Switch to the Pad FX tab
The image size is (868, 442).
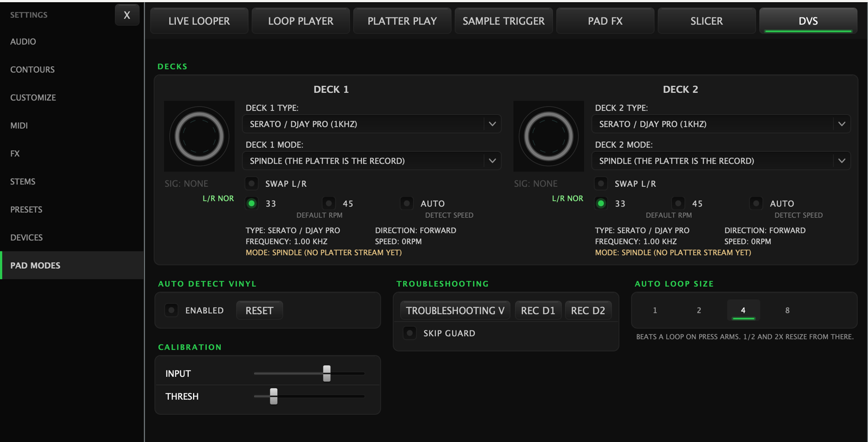point(605,21)
